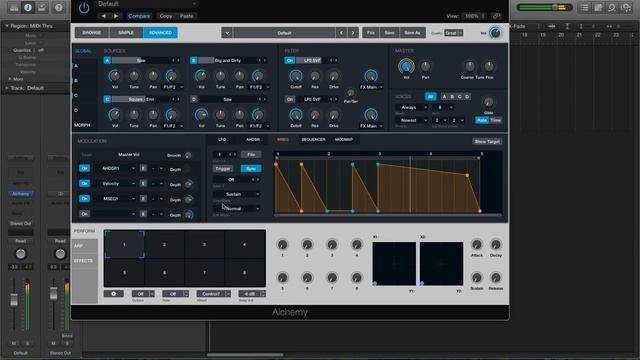
Task: Toggle AHDSR1 modulation On button
Action: [x=84, y=168]
